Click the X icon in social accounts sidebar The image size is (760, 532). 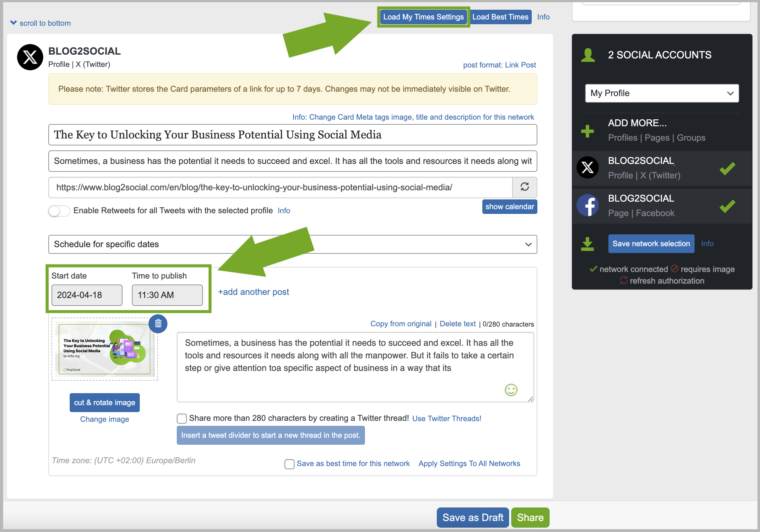click(587, 167)
